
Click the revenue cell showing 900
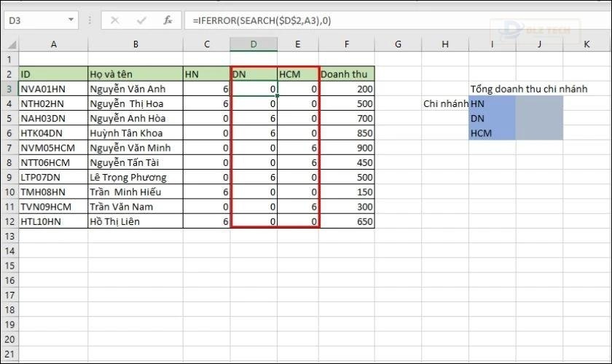coord(348,148)
